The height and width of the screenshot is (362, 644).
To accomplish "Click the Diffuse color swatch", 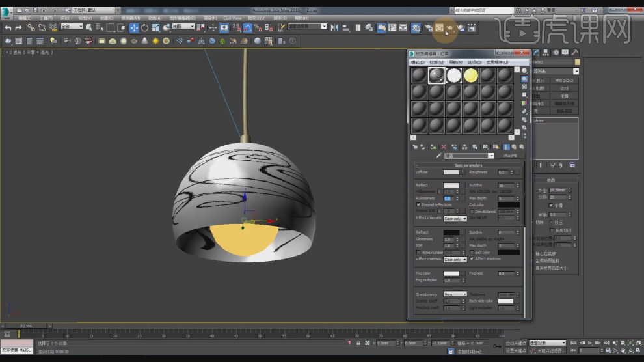I will (x=451, y=173).
